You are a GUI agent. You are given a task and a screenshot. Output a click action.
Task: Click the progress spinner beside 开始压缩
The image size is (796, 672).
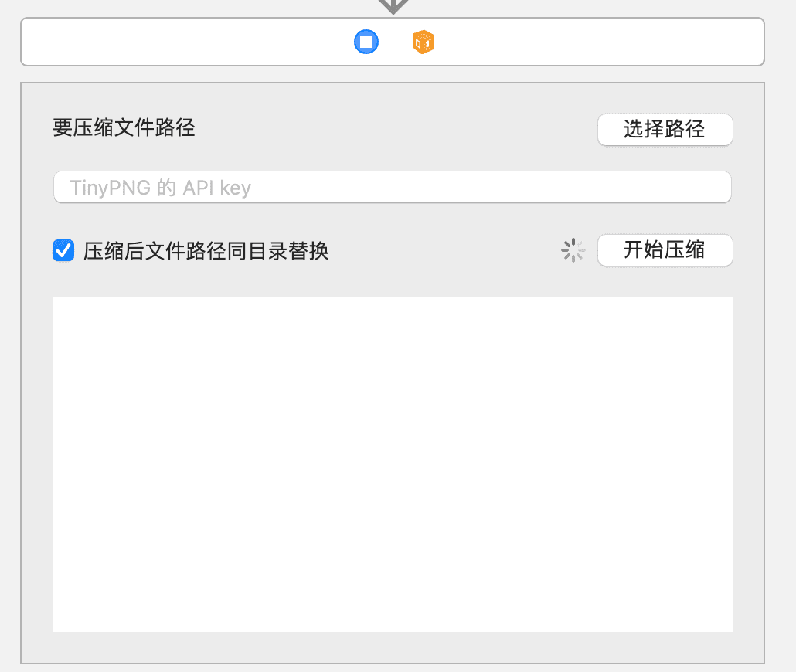point(573,250)
